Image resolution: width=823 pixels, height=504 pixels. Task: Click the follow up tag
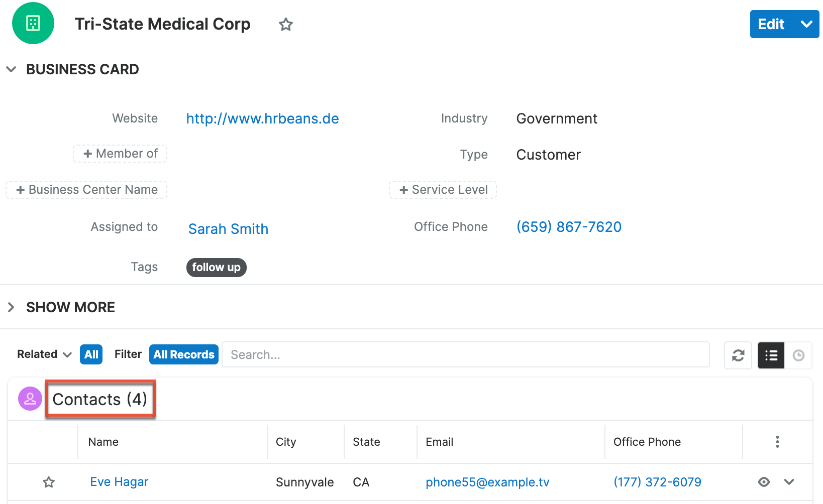[216, 268]
